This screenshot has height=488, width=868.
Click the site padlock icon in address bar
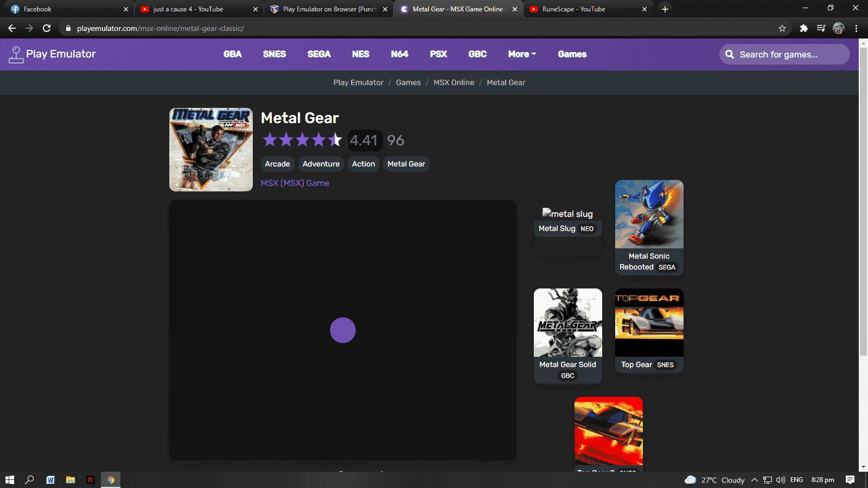[68, 28]
